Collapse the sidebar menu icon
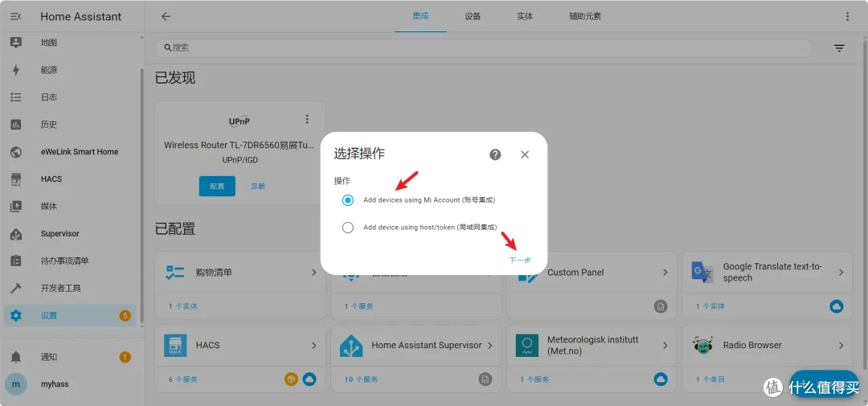Screen dimensions: 868x406 (x=16, y=17)
